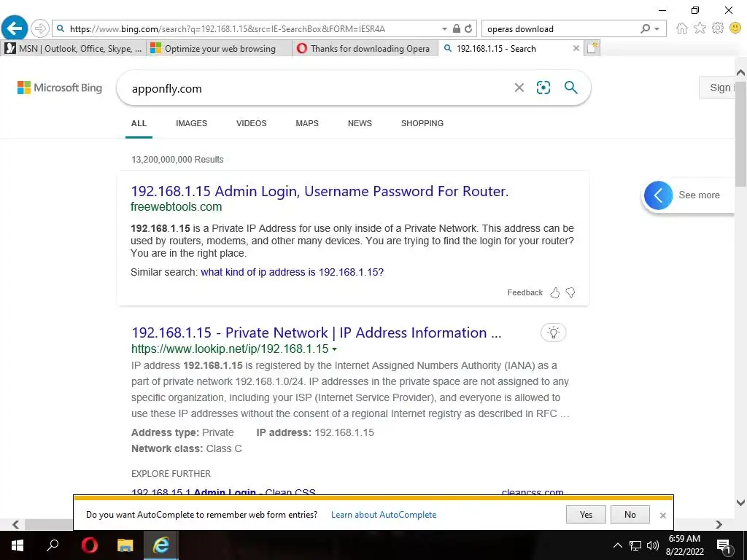Viewport: 747px width, 560px height.
Task: Click the vertical scrollbar down arrow
Action: point(740,502)
